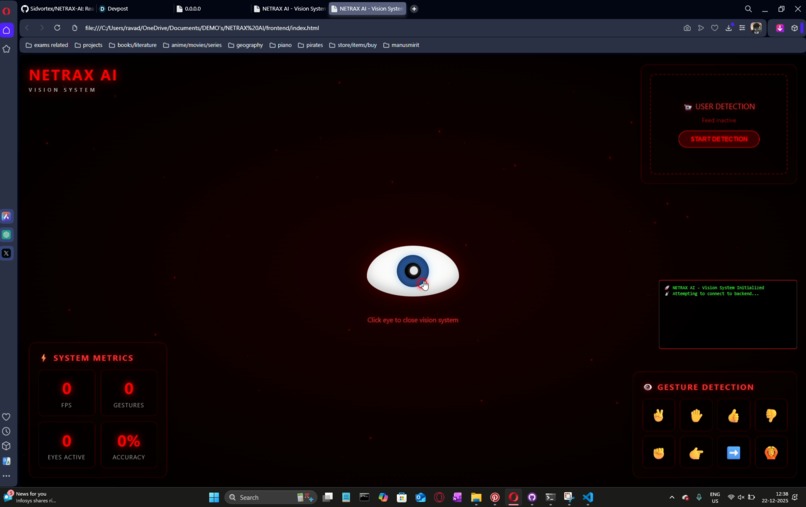Open the 'store/items/buy' bookmarks folder
Screen dimensions: 806x507
tap(353, 45)
